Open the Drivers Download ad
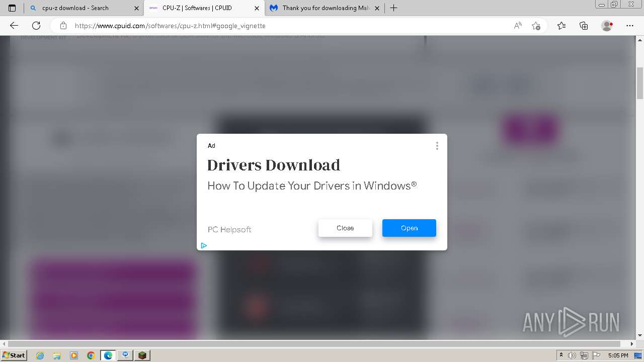The image size is (644, 362). 409,228
